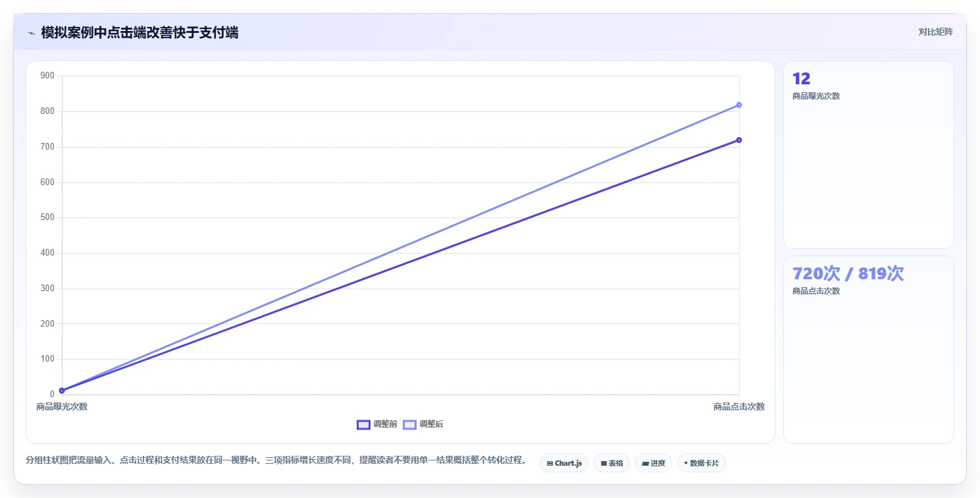Click the Chart.js tag button
Image resolution: width=980 pixels, height=498 pixels.
click(564, 463)
